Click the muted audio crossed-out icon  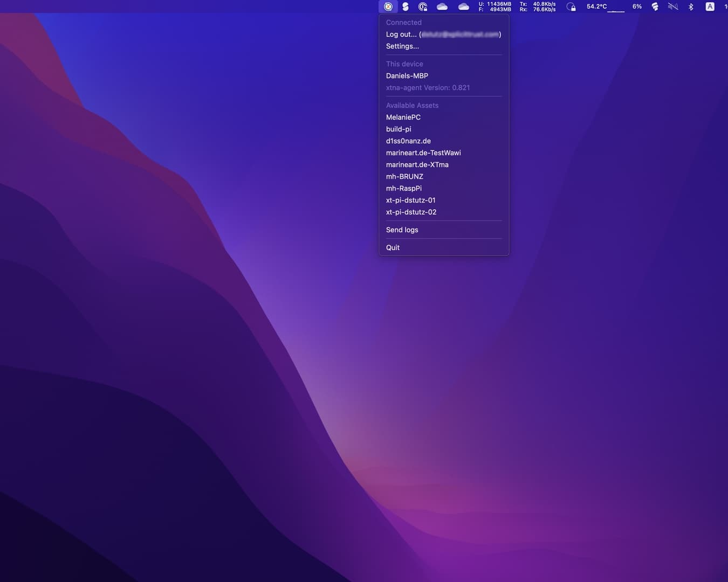673,6
